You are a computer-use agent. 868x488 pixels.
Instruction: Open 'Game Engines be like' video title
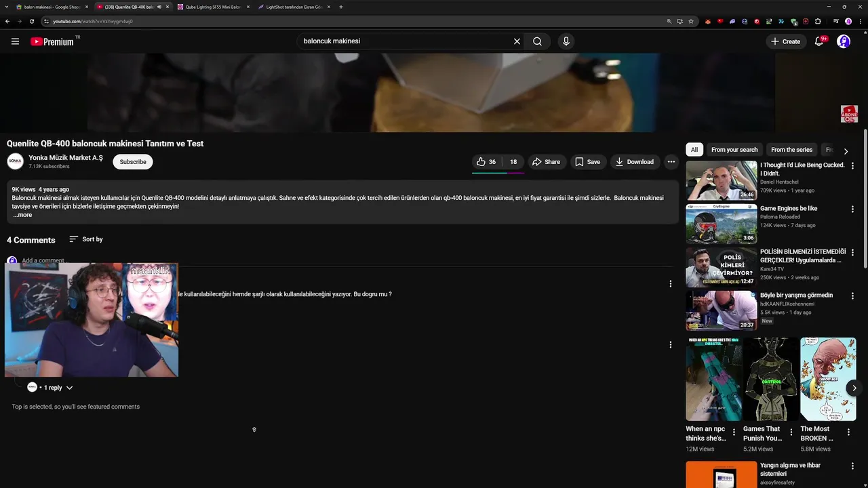[x=789, y=209]
